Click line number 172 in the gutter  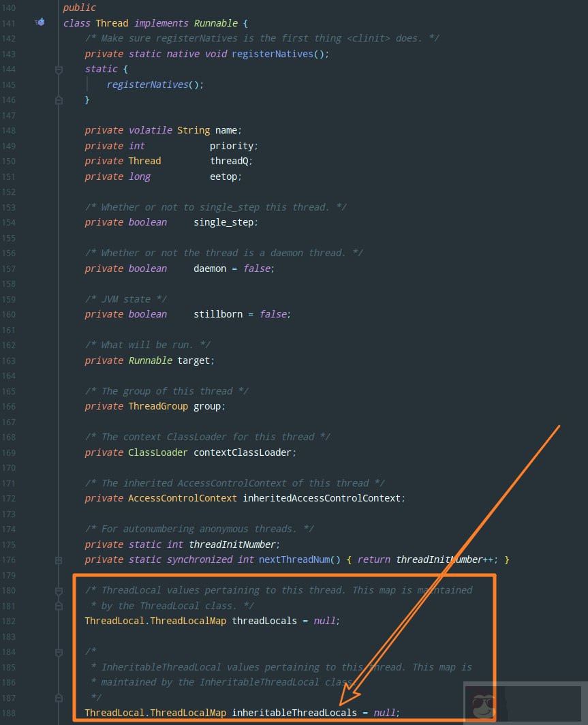(x=10, y=498)
